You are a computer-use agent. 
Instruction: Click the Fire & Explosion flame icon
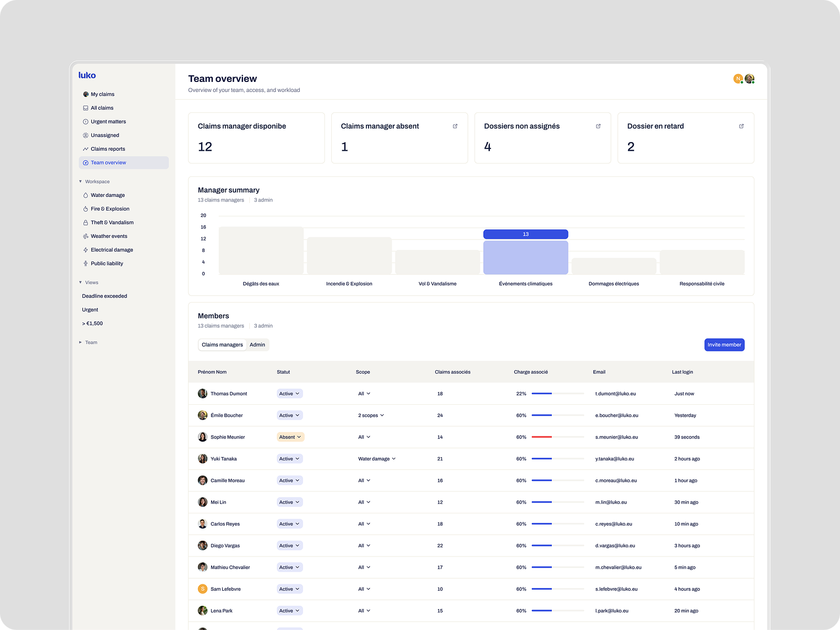pyautogui.click(x=86, y=208)
